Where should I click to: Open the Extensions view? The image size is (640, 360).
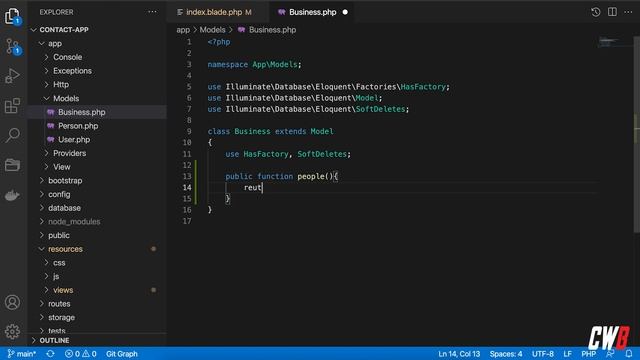click(x=12, y=106)
